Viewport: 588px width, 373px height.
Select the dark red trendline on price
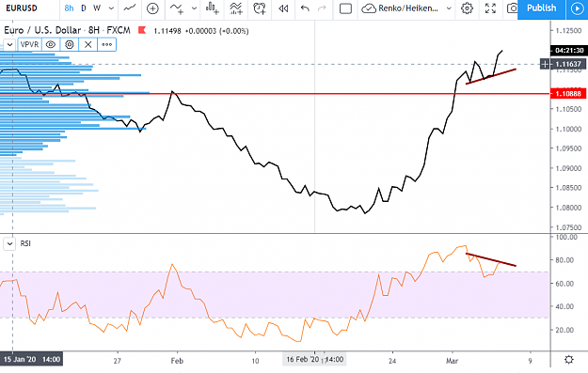point(491,76)
